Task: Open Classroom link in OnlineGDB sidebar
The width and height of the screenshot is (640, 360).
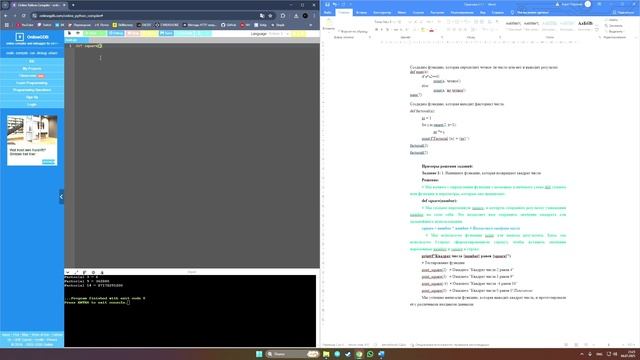Action: [32, 76]
